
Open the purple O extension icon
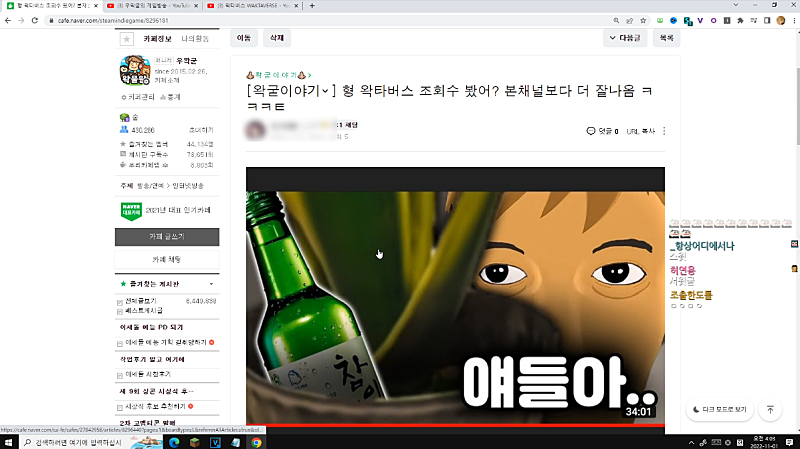[x=713, y=20]
